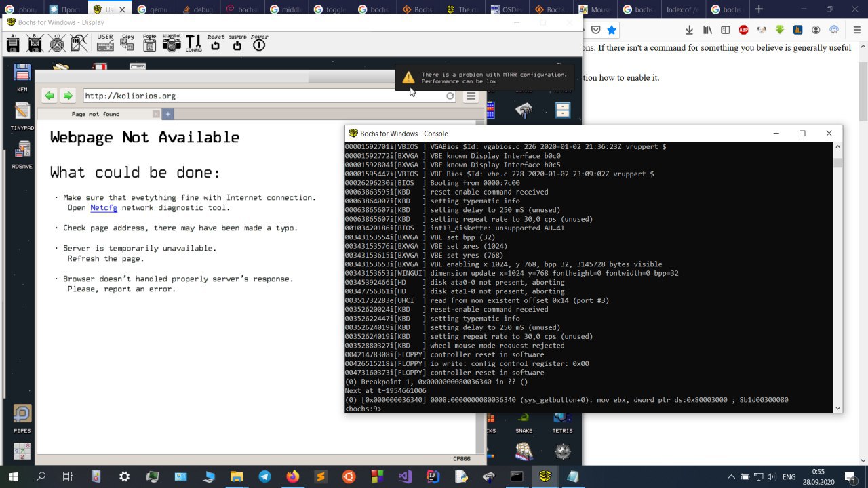The image size is (868, 488).
Task: Click the green download extension arrow icon
Action: 780,30
